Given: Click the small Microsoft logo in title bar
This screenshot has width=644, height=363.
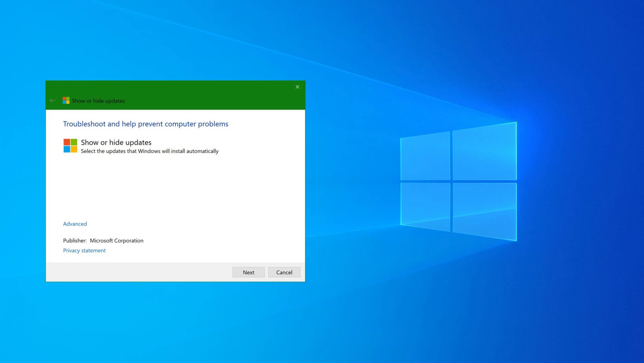Looking at the screenshot, I should 66,100.
